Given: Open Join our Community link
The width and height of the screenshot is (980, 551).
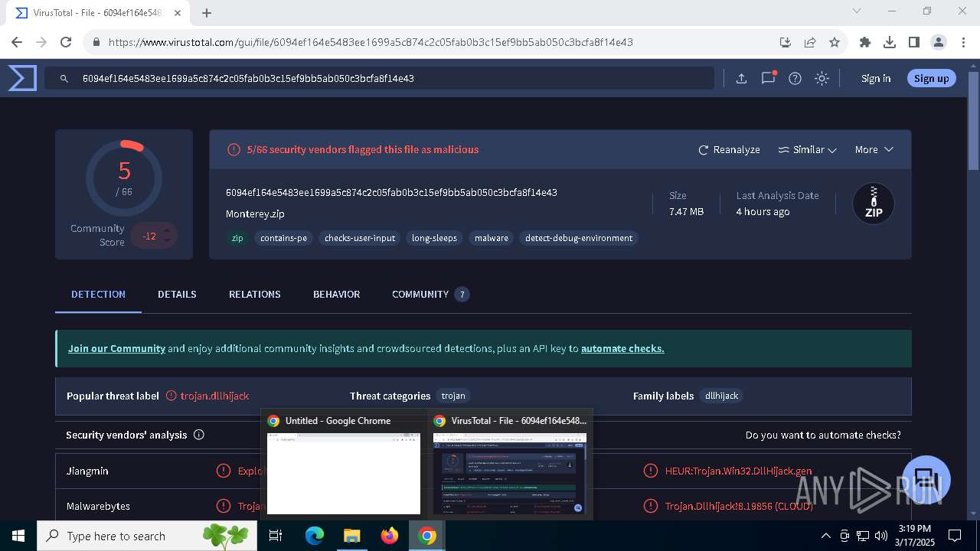Looking at the screenshot, I should tap(116, 348).
